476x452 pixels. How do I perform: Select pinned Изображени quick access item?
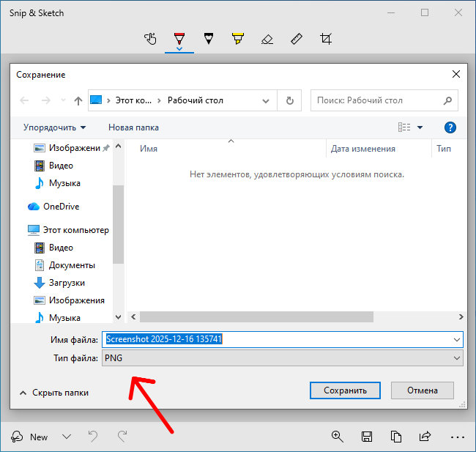click(x=71, y=148)
